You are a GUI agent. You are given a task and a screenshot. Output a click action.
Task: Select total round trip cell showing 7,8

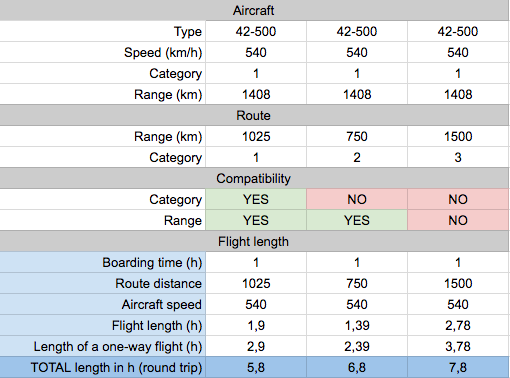pos(458,367)
